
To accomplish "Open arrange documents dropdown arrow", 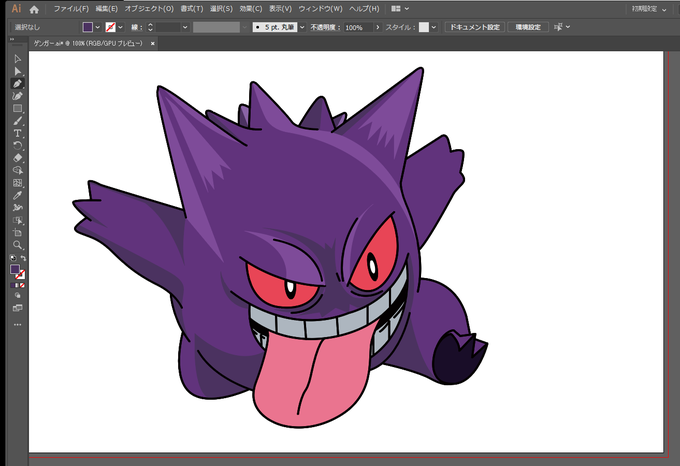I will click(407, 9).
